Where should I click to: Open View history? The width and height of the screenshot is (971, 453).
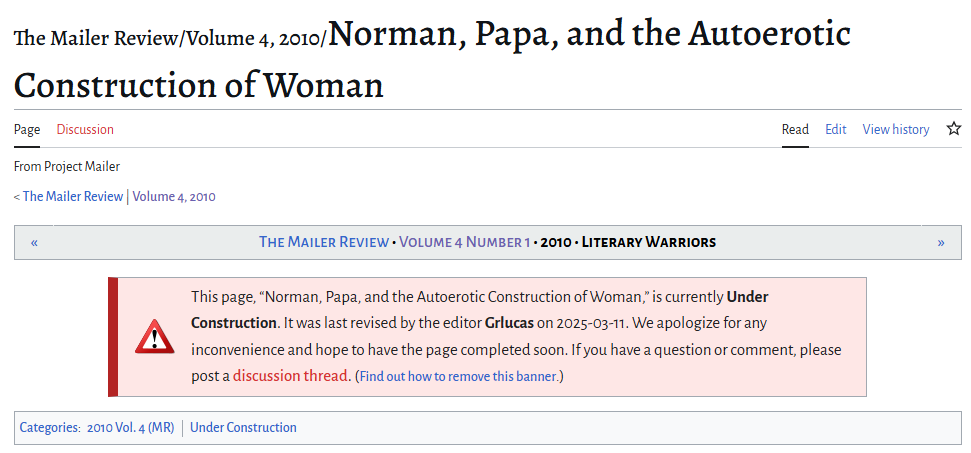coord(895,129)
